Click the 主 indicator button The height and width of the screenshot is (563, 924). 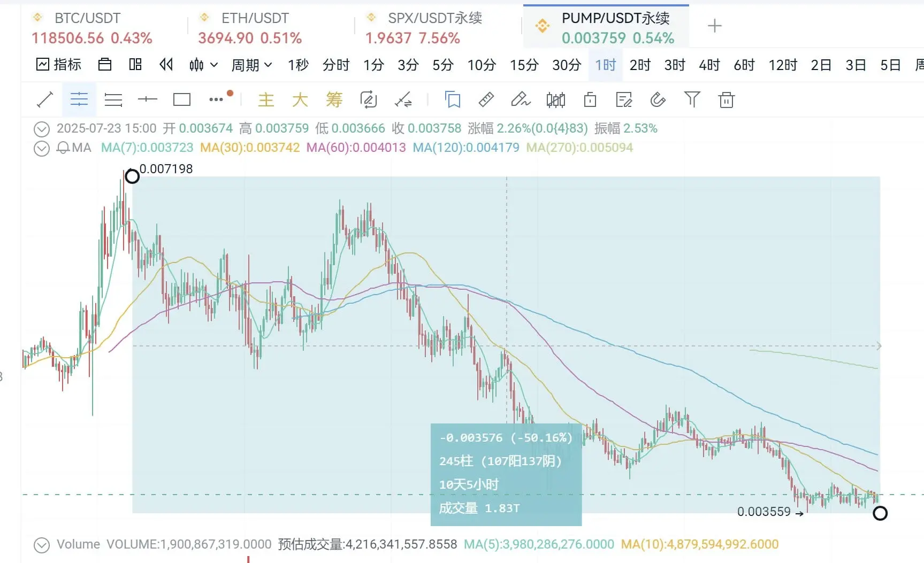pos(266,99)
